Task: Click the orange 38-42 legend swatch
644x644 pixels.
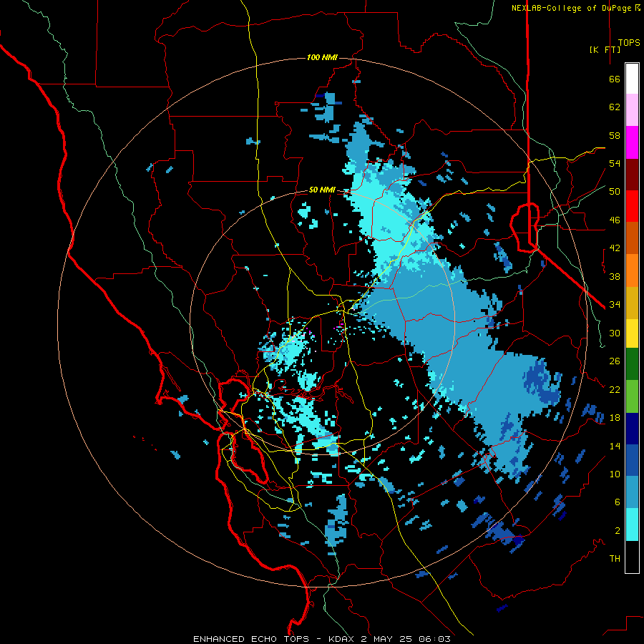Action: 632,270
